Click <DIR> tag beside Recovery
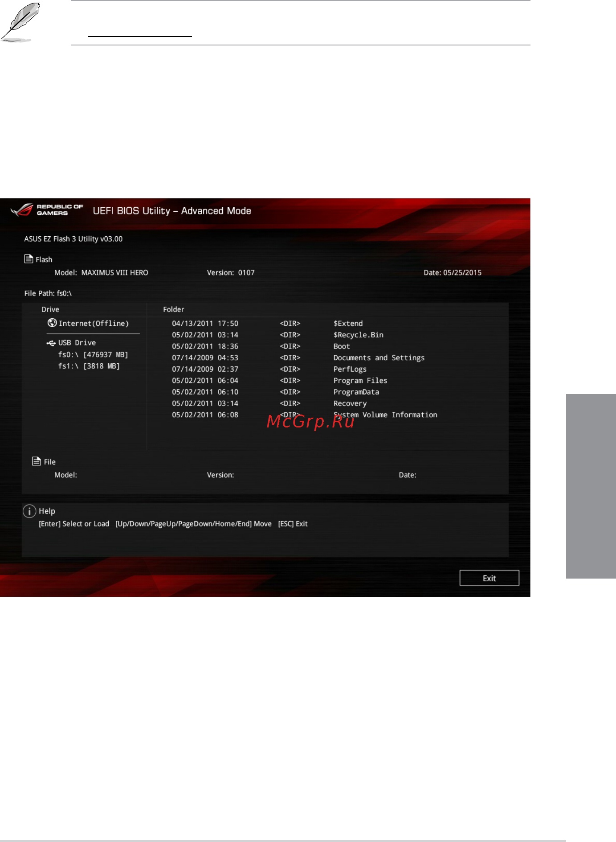This screenshot has width=616, height=842. tap(290, 403)
